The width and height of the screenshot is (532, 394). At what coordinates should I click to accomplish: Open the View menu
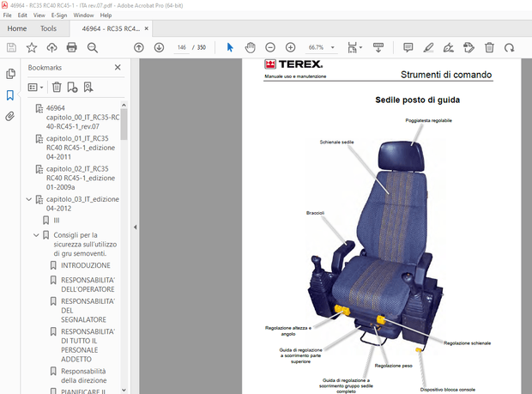point(39,15)
